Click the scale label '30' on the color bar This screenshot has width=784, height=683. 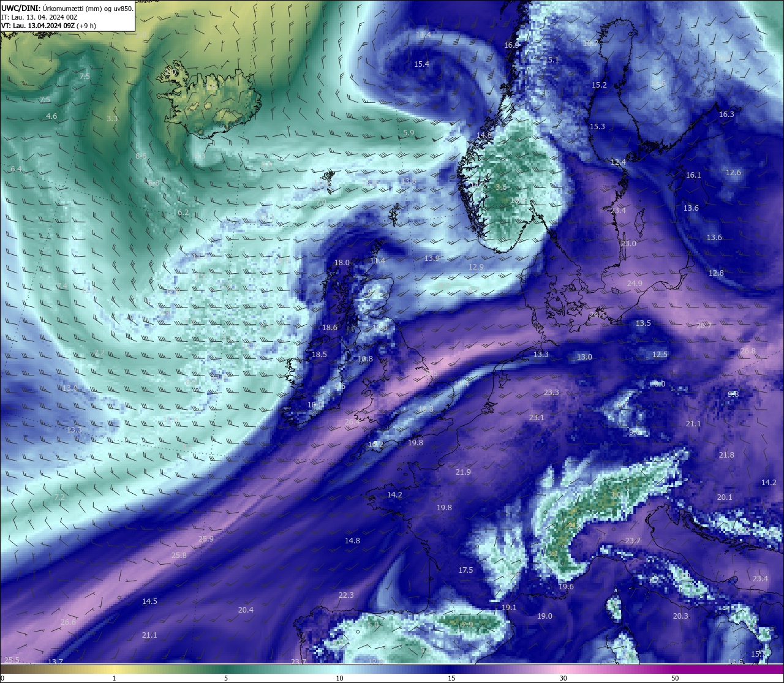pyautogui.click(x=563, y=678)
